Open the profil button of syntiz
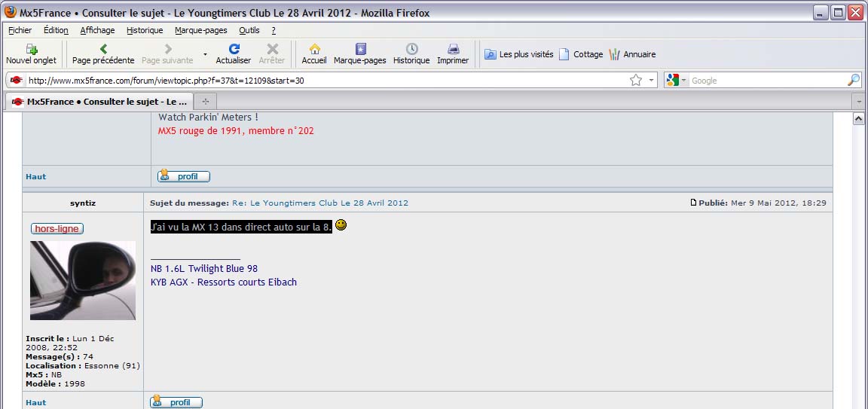Screen dimensions: 868x409 pyautogui.click(x=176, y=402)
